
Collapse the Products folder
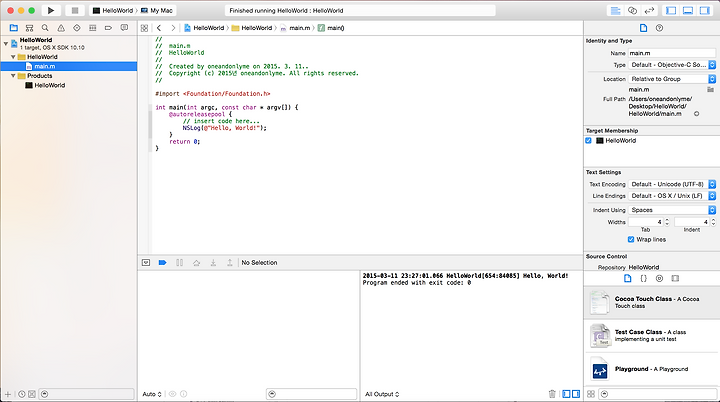(x=13, y=76)
